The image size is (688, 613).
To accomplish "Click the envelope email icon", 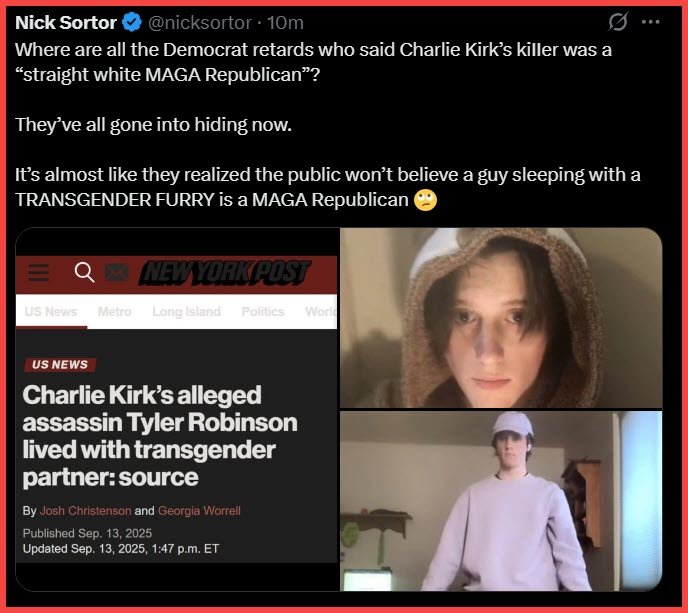I will point(116,272).
